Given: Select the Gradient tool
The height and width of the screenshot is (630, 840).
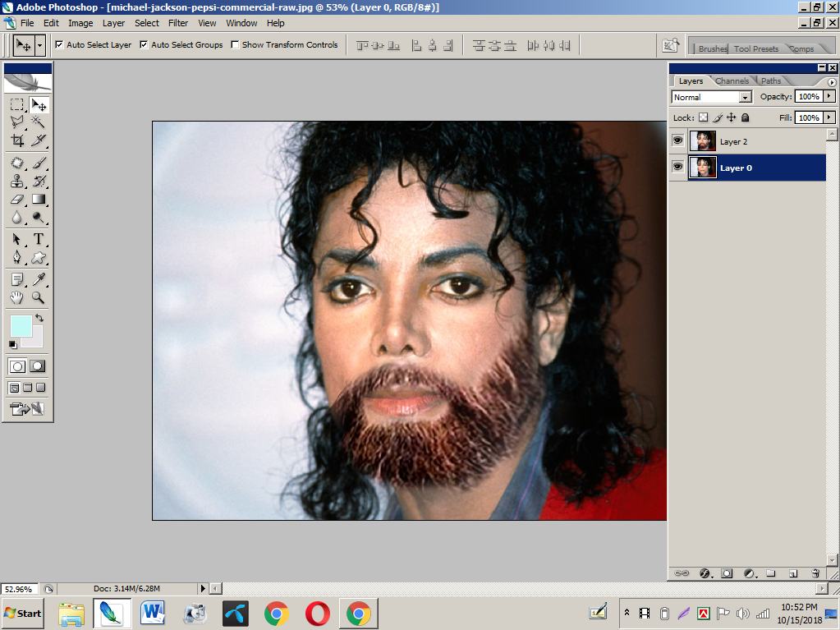Looking at the screenshot, I should 39,200.
